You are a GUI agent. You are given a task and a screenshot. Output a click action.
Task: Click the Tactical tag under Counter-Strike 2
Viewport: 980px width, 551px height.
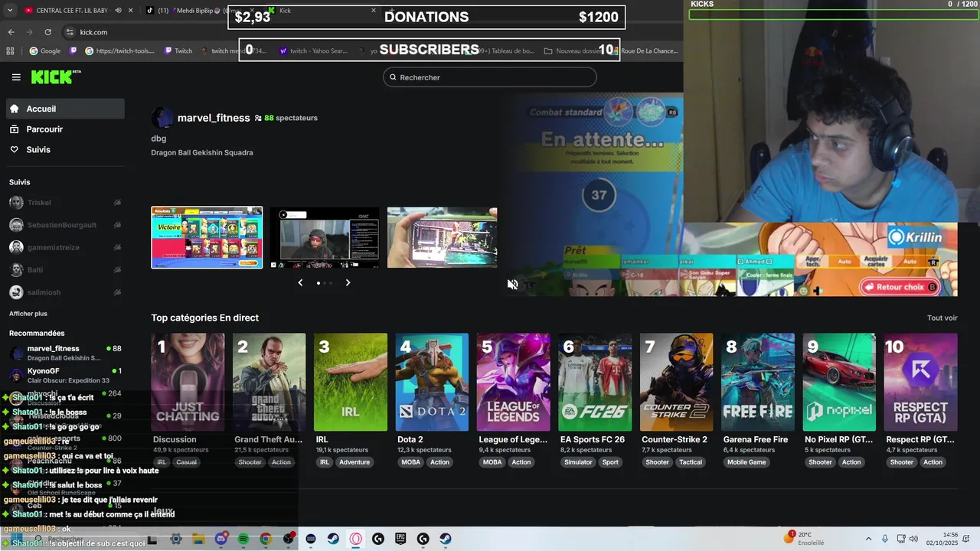690,462
